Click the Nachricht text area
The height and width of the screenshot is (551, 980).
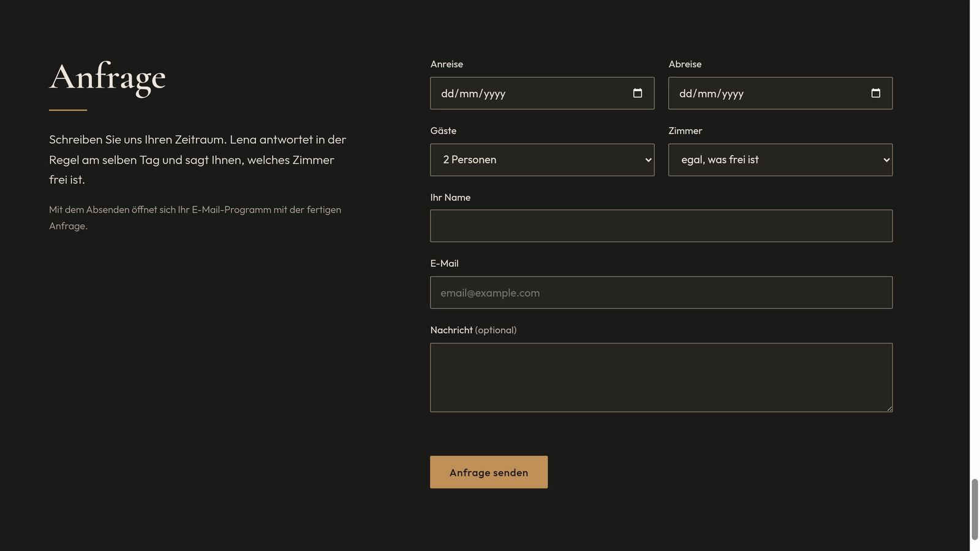(661, 378)
